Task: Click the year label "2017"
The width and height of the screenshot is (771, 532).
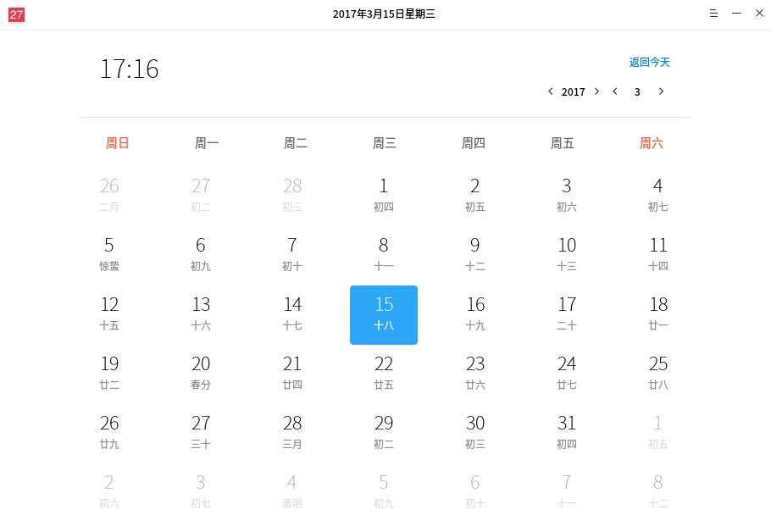Action: 573,91
